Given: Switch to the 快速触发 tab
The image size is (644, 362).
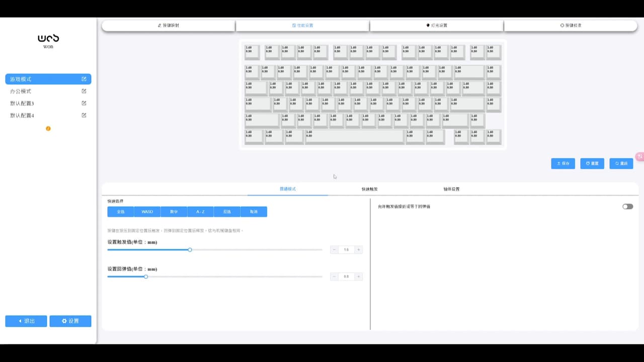Looking at the screenshot, I should pos(369,189).
